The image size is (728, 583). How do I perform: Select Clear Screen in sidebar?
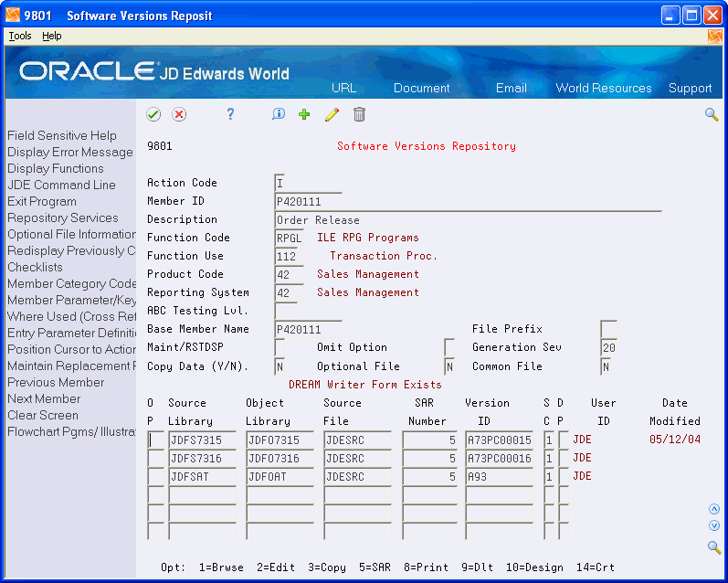click(x=43, y=415)
